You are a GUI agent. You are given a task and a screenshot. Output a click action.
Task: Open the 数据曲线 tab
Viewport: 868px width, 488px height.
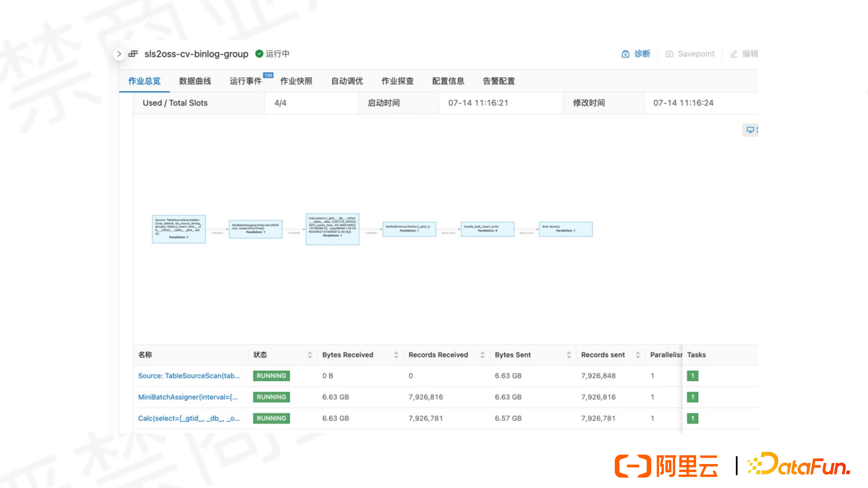tap(195, 81)
